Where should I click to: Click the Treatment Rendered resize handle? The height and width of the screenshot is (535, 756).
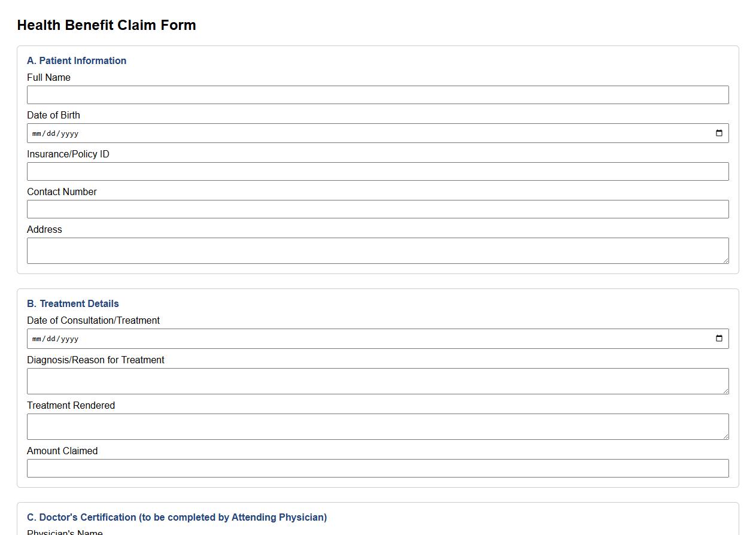tap(726, 437)
